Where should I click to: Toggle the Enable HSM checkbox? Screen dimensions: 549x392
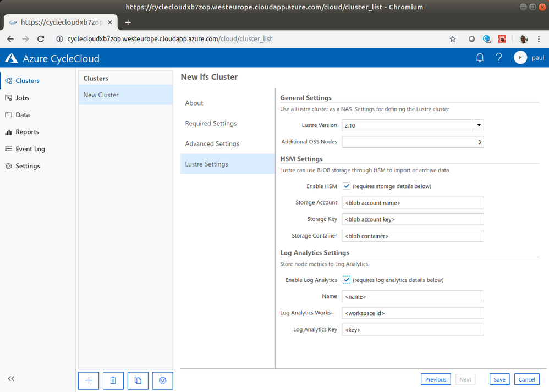pos(346,186)
